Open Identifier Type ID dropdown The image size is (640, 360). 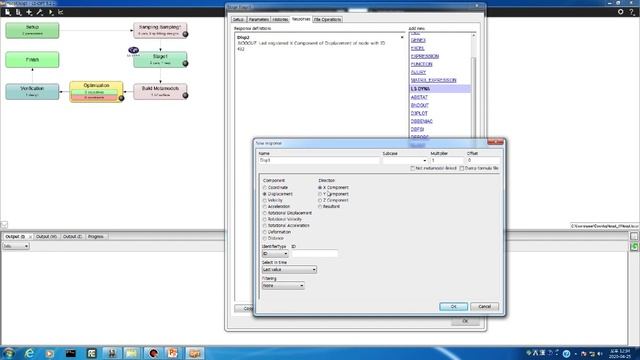(x=275, y=254)
